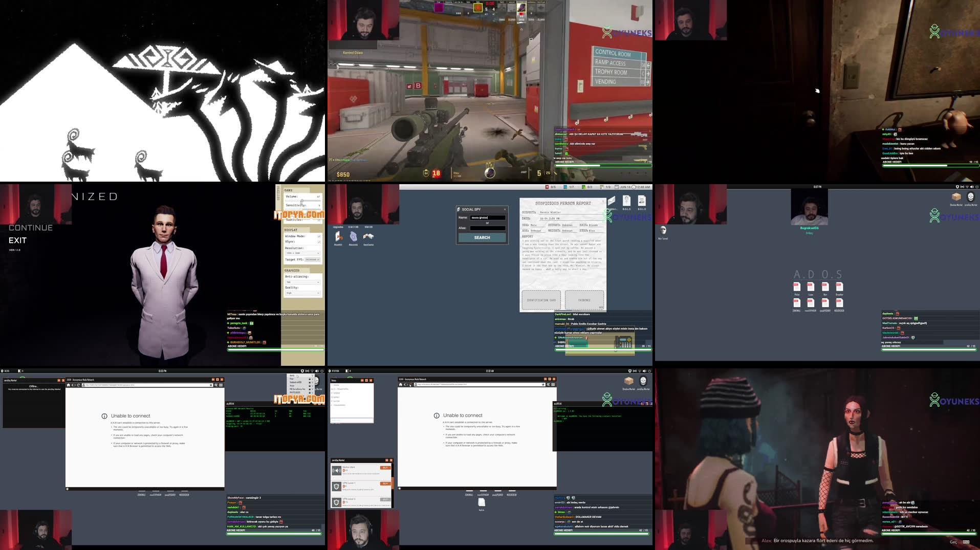
Task: Click Back in the 10:55 PM A.N.N browser
Action: 73,385
